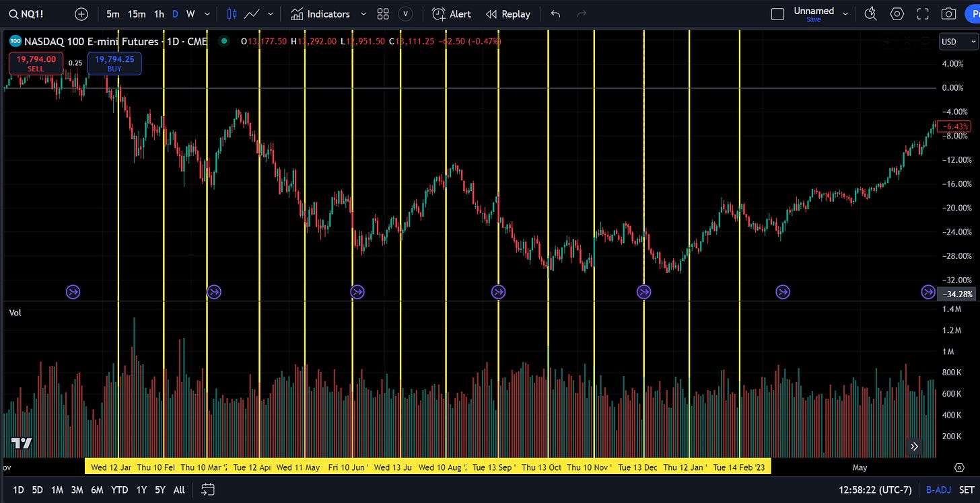Open the USD currency dropdown

(x=958, y=42)
